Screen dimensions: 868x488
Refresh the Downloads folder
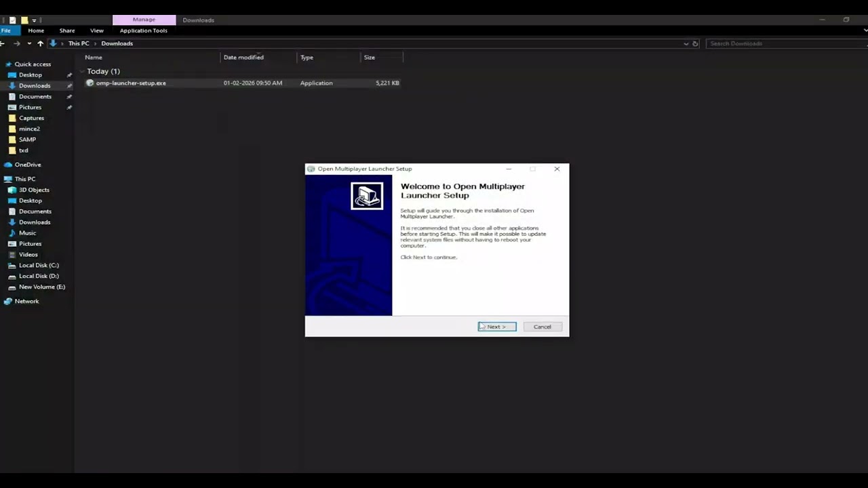click(x=695, y=43)
